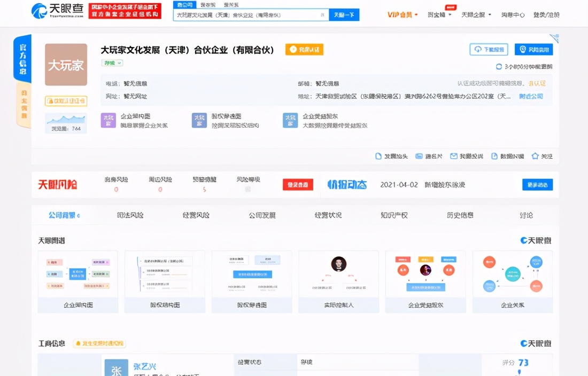View the trend mini-chart under the logo
The image size is (588, 376).
pos(65,122)
